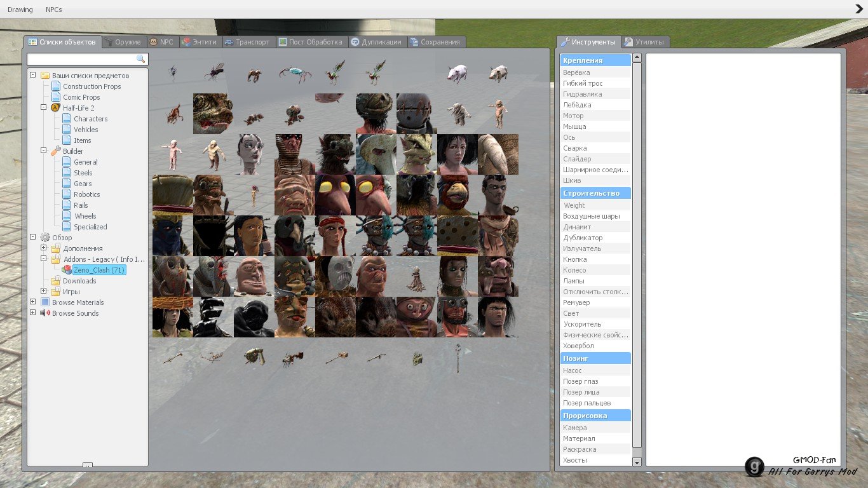Select Vehicles under Half-Life 2

pyautogui.click(x=86, y=130)
